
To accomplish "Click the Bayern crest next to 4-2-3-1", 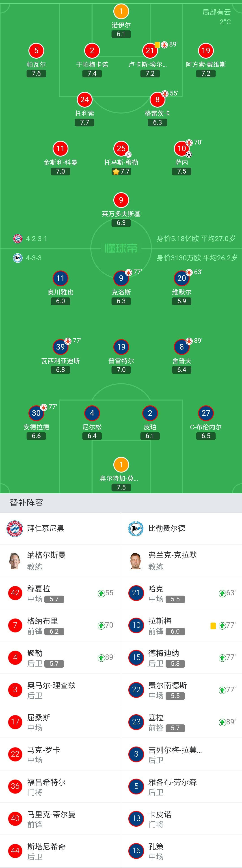I will point(17,239).
